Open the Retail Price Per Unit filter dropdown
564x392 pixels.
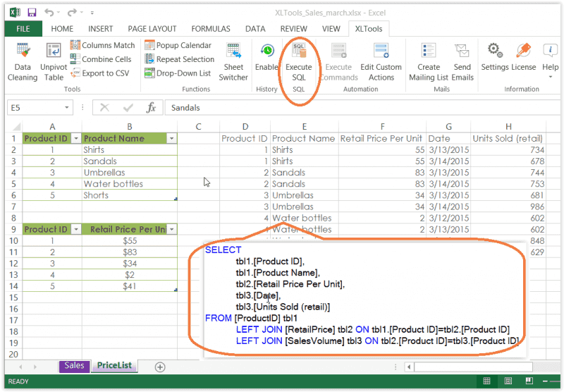click(x=172, y=229)
